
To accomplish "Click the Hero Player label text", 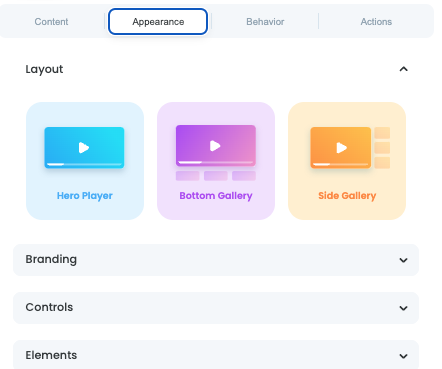I will tap(85, 196).
